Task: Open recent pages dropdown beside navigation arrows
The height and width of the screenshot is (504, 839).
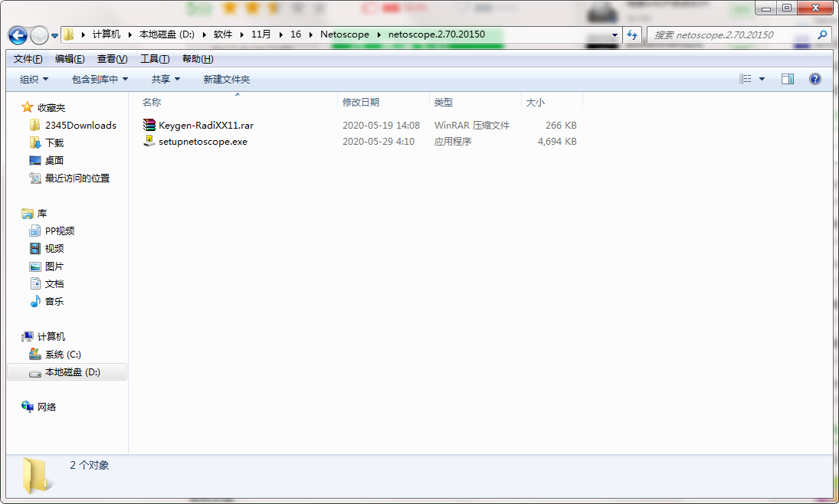Action: (54, 36)
